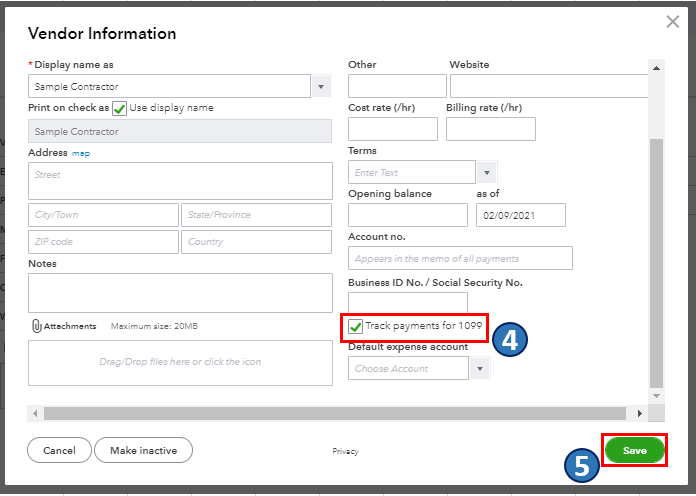Click the Account no. field
This screenshot has width=696, height=496.
[x=460, y=258]
